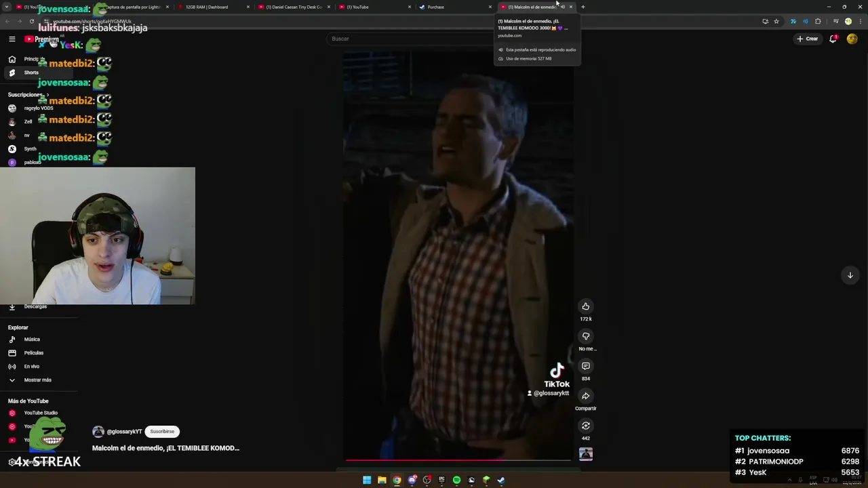Open a new browser tab with plus

583,7
